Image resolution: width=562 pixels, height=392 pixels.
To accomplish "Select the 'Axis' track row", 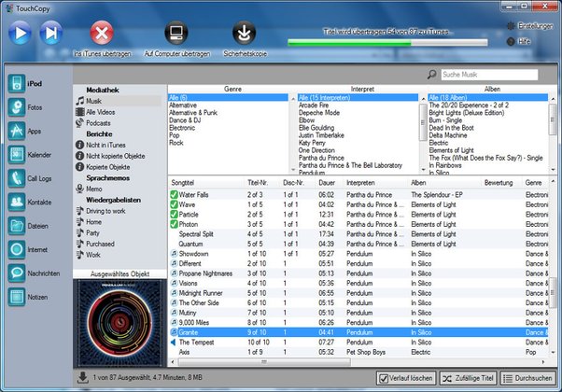I will click(x=358, y=352).
